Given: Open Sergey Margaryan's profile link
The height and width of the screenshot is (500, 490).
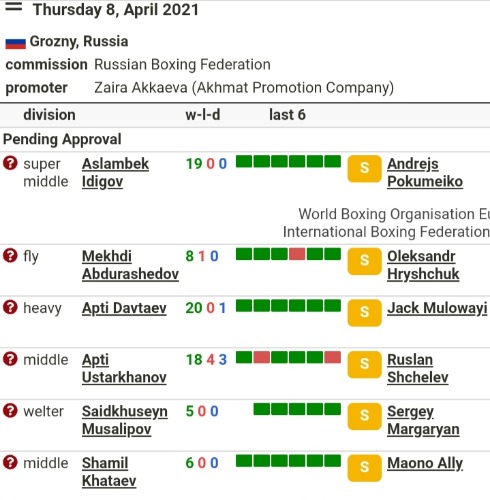Looking at the screenshot, I should 423,420.
